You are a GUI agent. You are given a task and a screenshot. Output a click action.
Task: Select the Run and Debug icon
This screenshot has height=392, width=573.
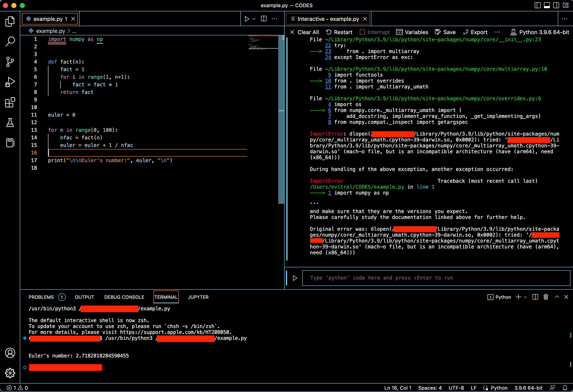10,82
